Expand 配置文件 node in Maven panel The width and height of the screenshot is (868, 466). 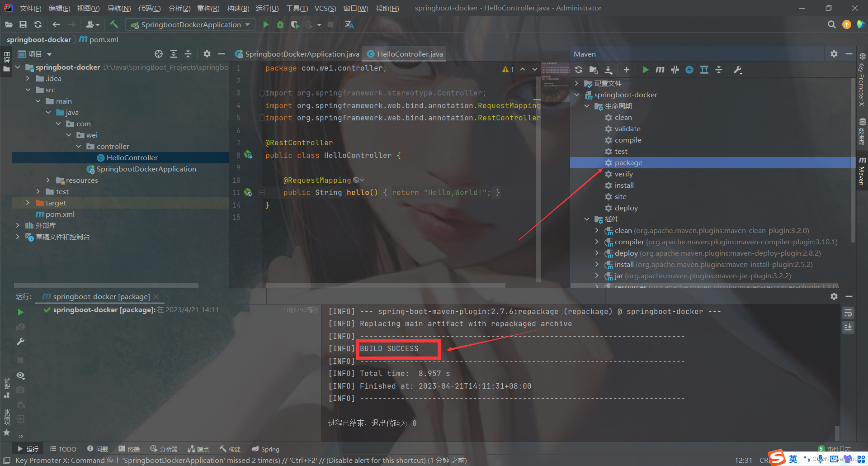point(577,83)
